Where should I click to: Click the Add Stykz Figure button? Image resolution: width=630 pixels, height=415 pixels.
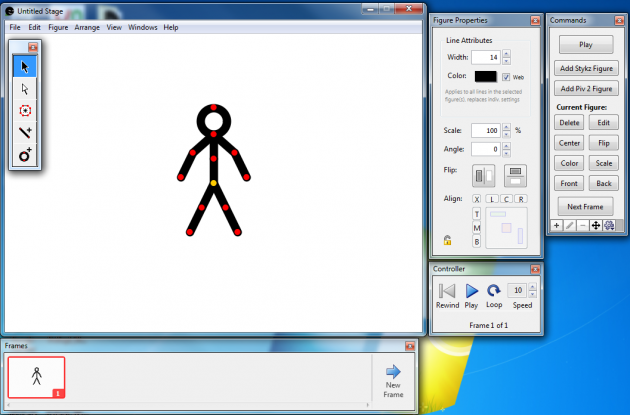(x=586, y=68)
